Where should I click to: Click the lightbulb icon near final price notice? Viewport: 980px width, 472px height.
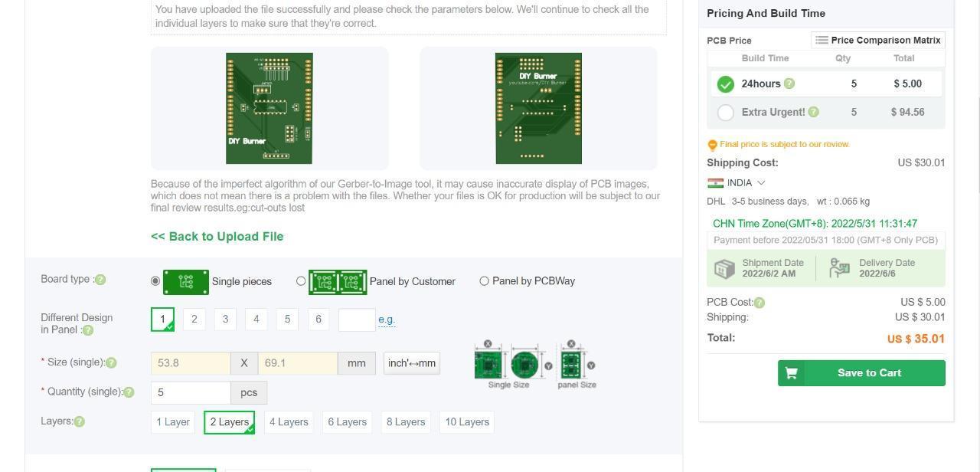pyautogui.click(x=712, y=144)
